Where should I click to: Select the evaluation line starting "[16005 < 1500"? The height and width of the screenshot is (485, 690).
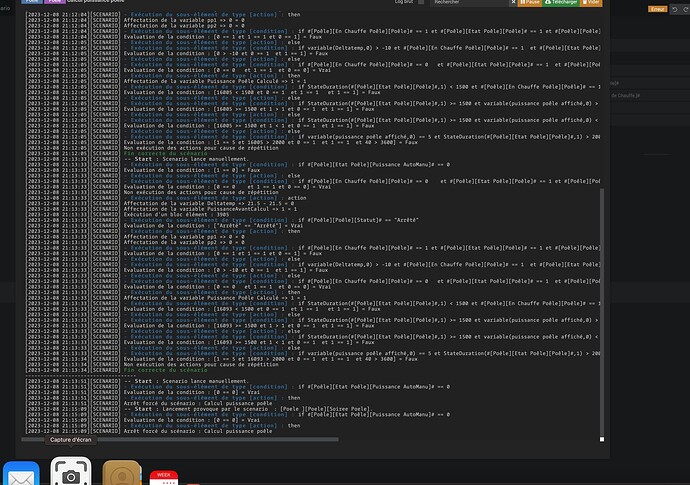coord(252,92)
